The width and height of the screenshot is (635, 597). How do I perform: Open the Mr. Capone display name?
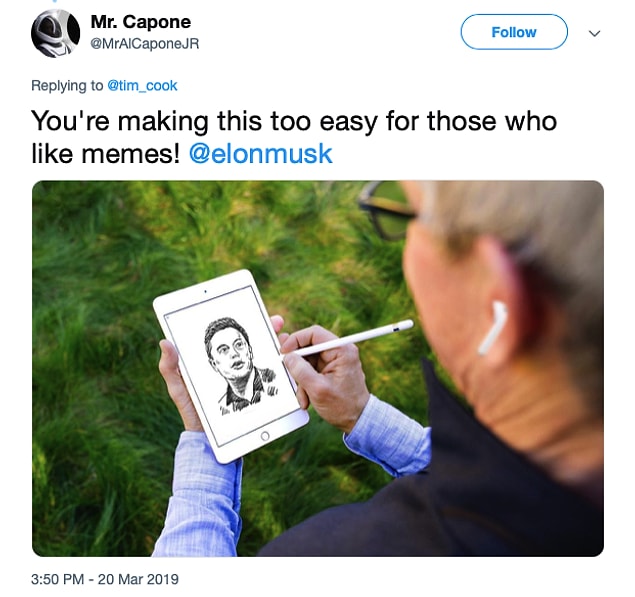click(141, 22)
